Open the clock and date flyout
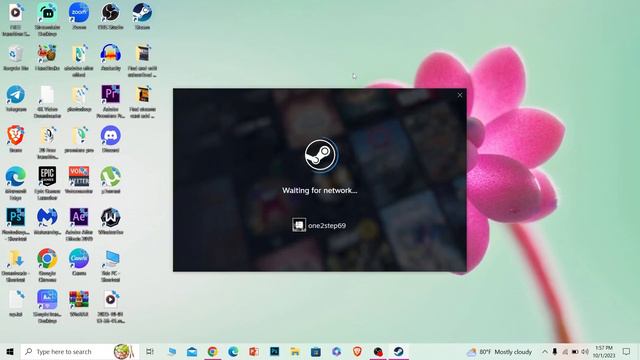The width and height of the screenshot is (640, 360). (604, 351)
